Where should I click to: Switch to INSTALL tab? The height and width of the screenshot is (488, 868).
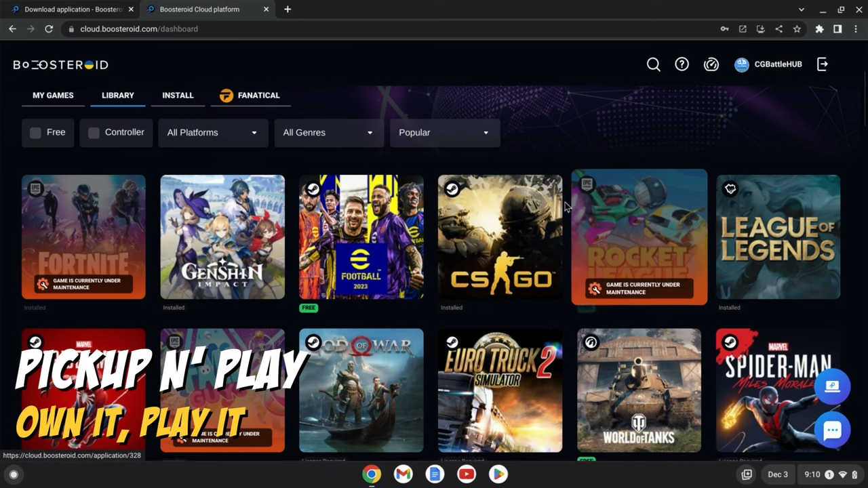pyautogui.click(x=178, y=96)
